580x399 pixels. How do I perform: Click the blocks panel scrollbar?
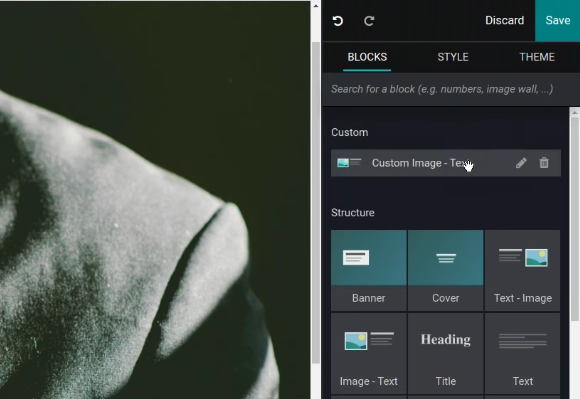(575, 220)
